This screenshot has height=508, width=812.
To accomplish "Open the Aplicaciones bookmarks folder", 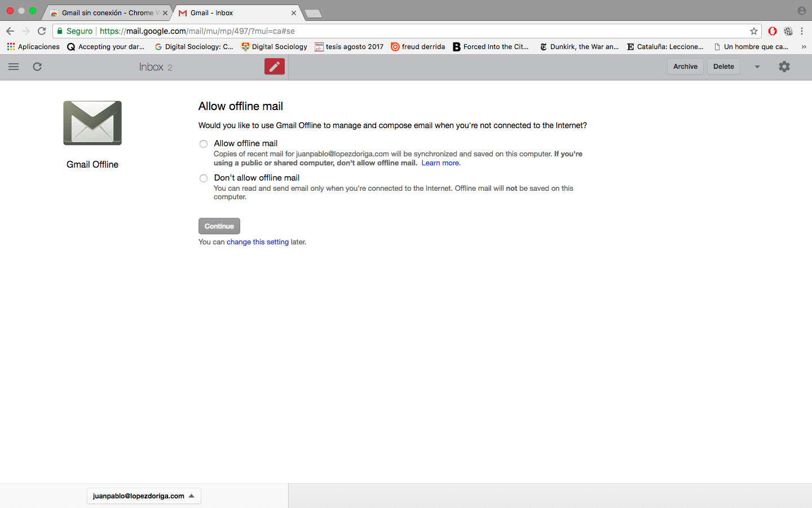I will pyautogui.click(x=33, y=46).
